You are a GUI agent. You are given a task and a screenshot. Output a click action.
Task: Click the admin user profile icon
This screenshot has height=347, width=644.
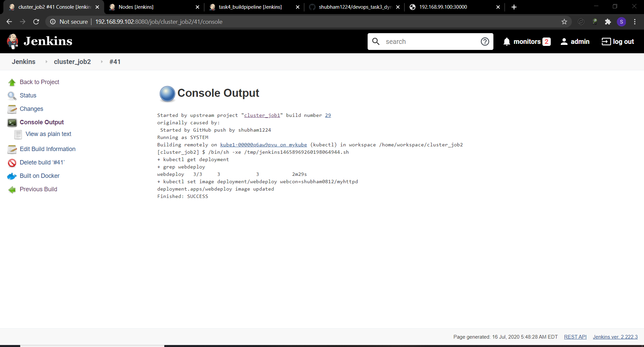564,41
